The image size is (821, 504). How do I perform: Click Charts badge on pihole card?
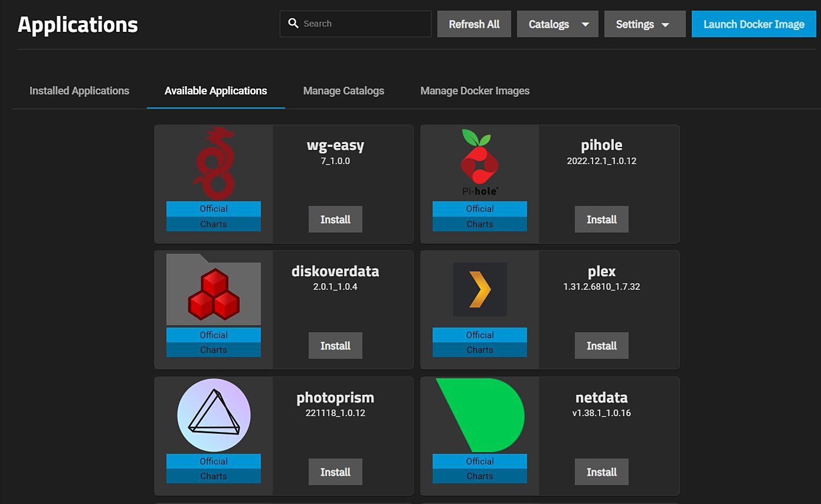tap(480, 224)
